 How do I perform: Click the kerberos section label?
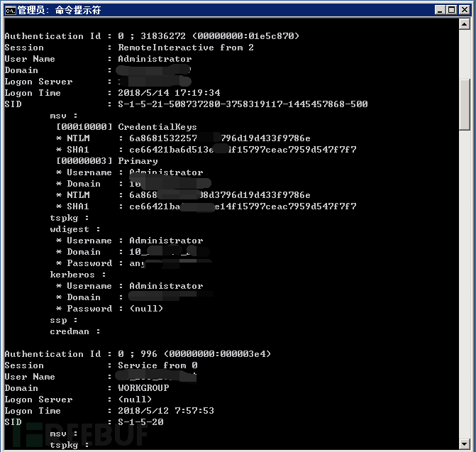coord(72,275)
